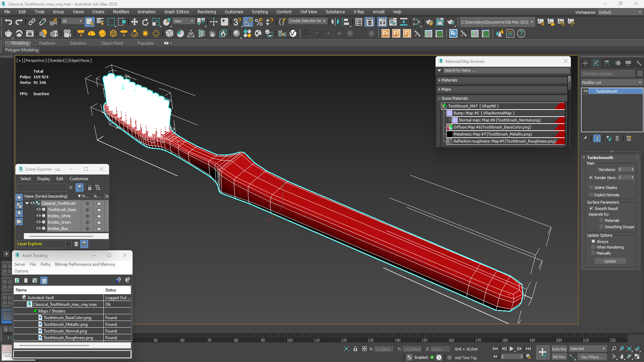Switch to the Freeform ribbon tab
The width and height of the screenshot is (644, 362).
click(x=47, y=43)
